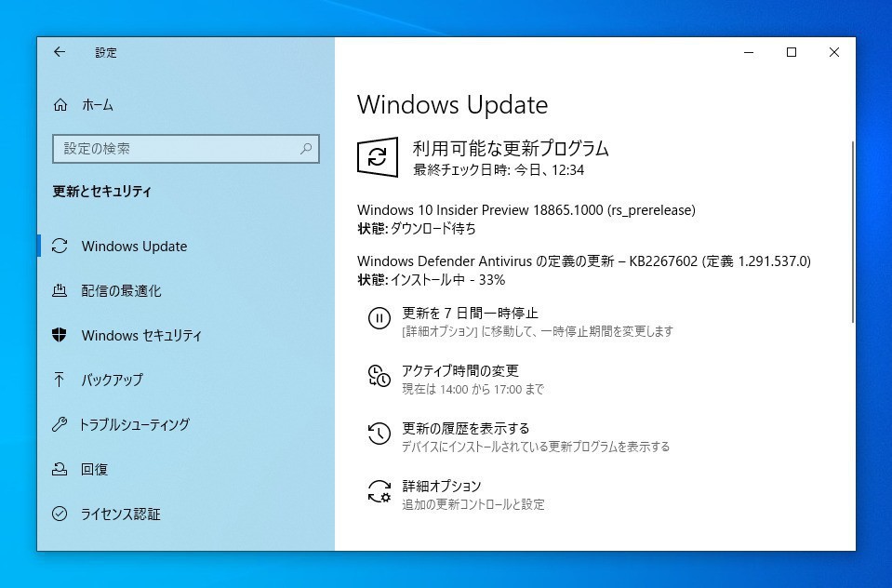Go to バックアップ settings
The height and width of the screenshot is (588, 892).
click(x=112, y=380)
